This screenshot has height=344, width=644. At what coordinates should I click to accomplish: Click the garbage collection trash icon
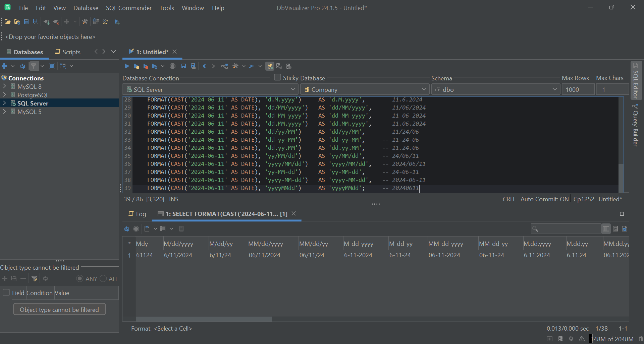(x=640, y=339)
